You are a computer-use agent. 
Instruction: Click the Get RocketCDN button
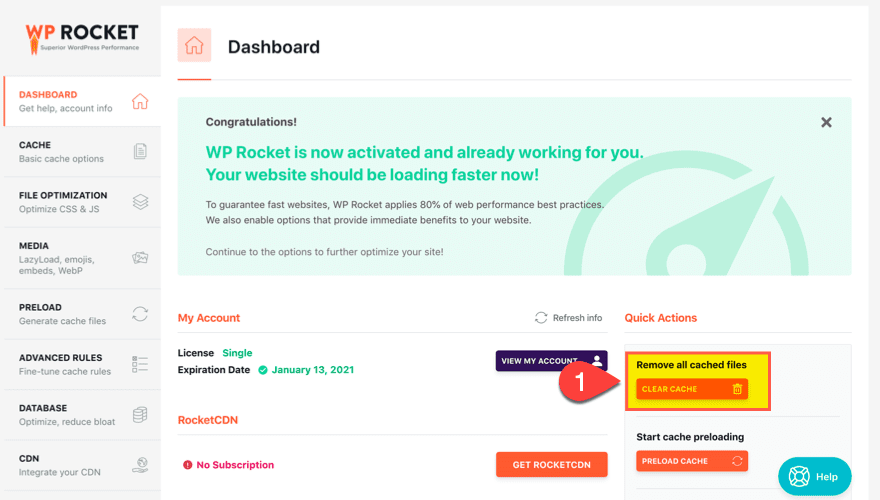[x=551, y=464]
